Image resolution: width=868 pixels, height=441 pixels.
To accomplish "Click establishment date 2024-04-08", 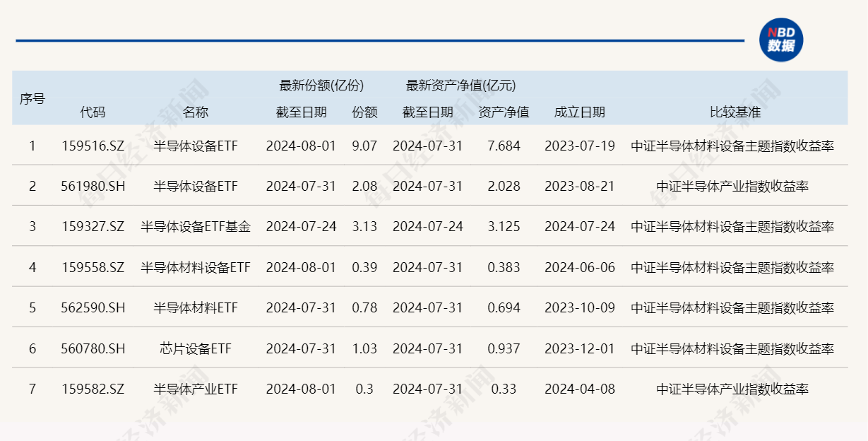I will [x=580, y=389].
